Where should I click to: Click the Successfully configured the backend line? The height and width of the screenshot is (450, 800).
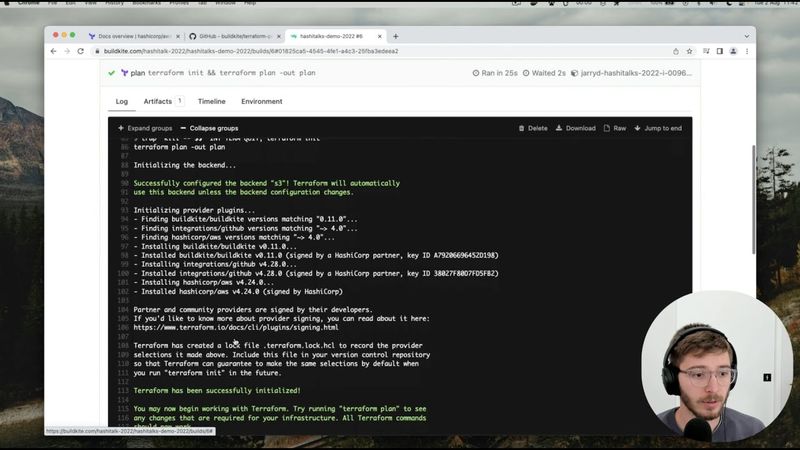point(266,183)
